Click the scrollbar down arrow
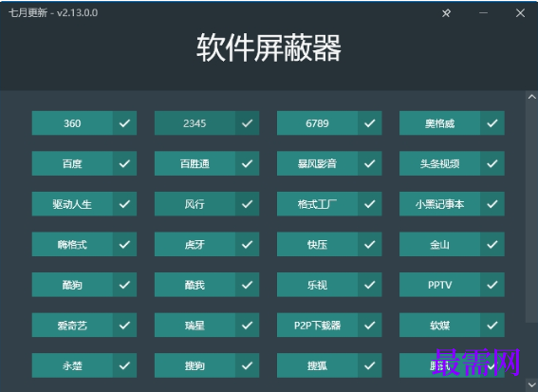The image size is (538, 392). [531, 384]
